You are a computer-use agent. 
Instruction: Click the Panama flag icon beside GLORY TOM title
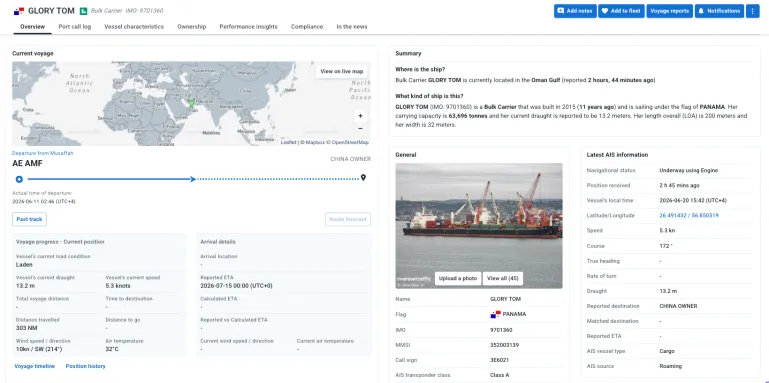point(19,11)
